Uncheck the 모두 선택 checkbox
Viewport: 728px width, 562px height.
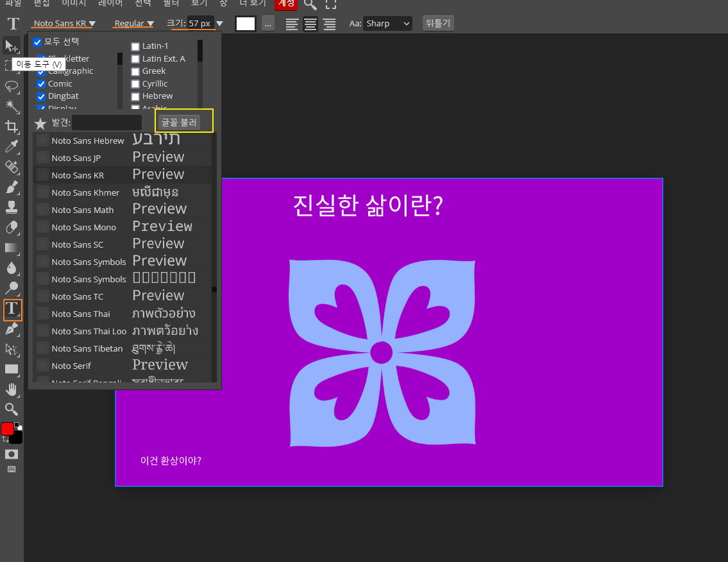[37, 42]
